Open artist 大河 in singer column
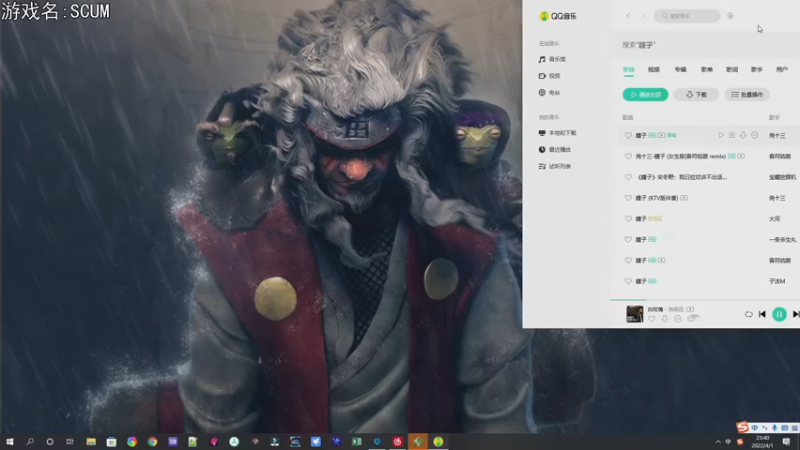The height and width of the screenshot is (450, 800). pos(774,218)
